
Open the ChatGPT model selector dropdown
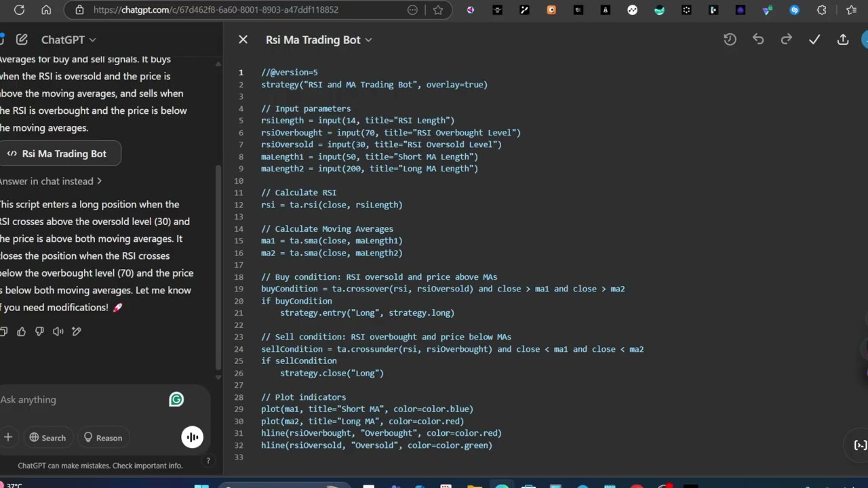[68, 40]
